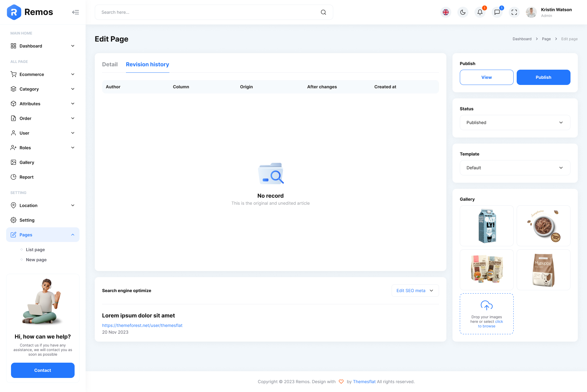The height and width of the screenshot is (392, 587).
Task: Click the upload cloud icon
Action: [x=486, y=305]
